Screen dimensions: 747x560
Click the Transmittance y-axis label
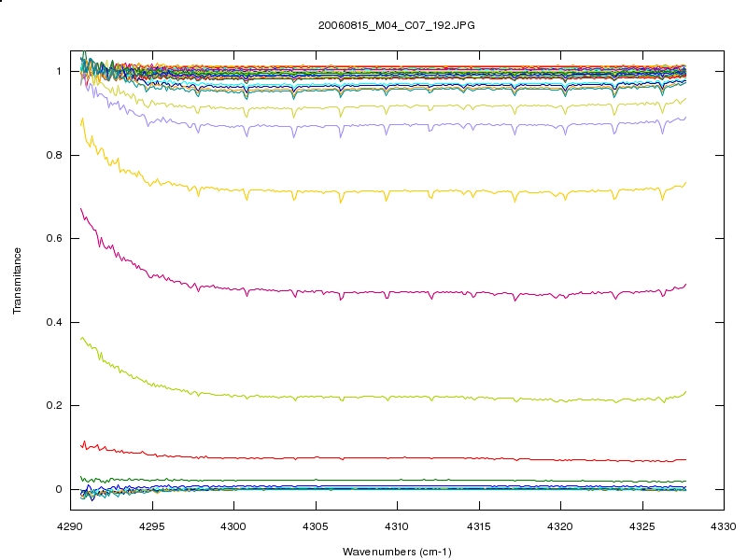pyautogui.click(x=17, y=281)
